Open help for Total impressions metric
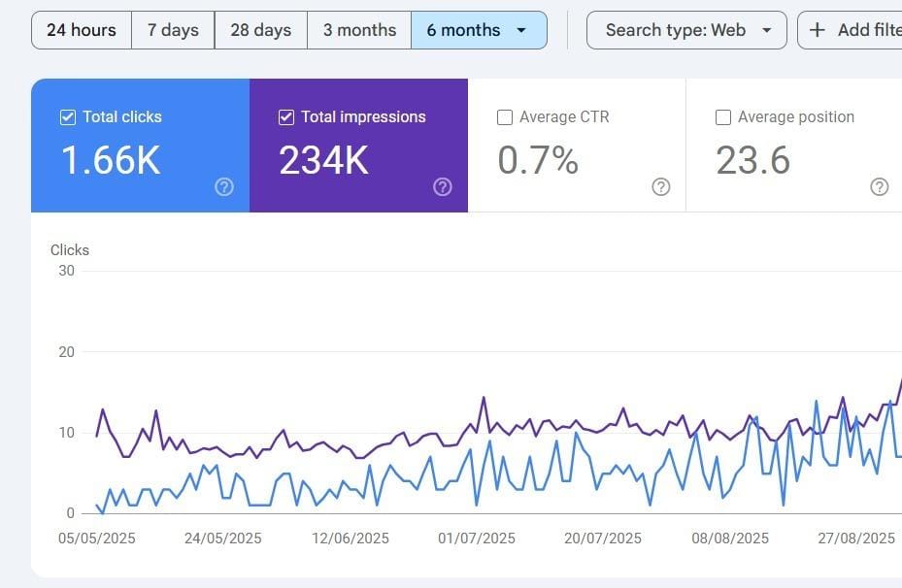 point(443,187)
